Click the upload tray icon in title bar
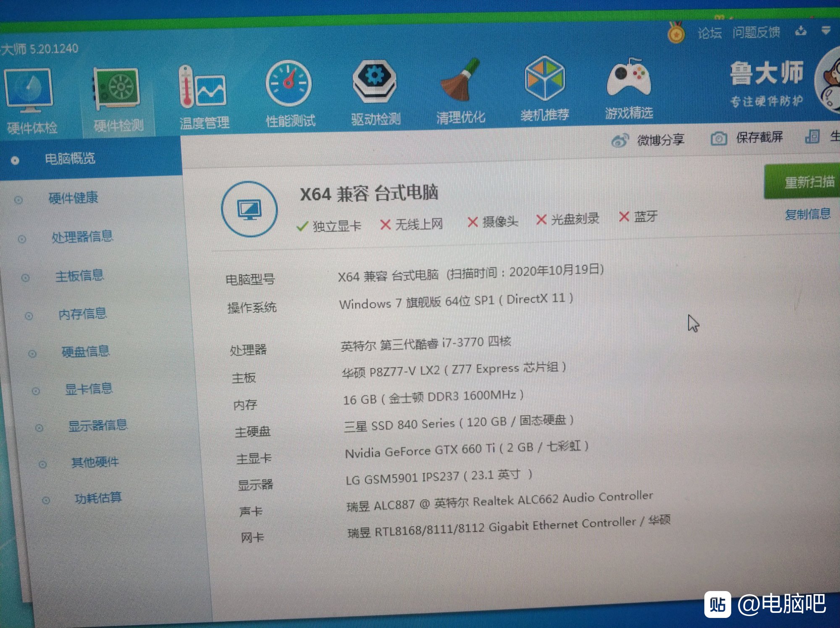The width and height of the screenshot is (840, 628). [801, 31]
